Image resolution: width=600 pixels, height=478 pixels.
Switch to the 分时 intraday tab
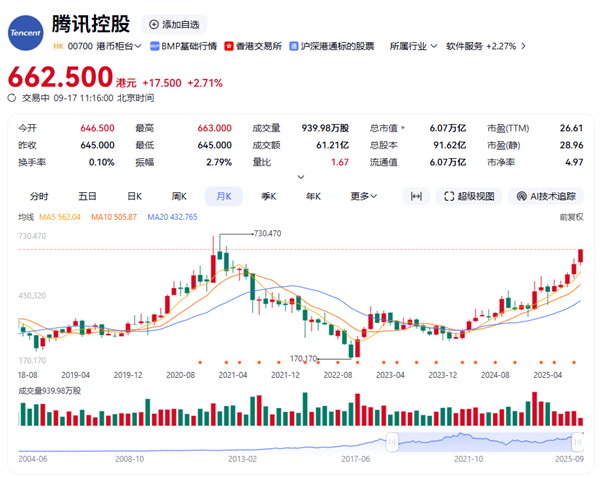39,196
